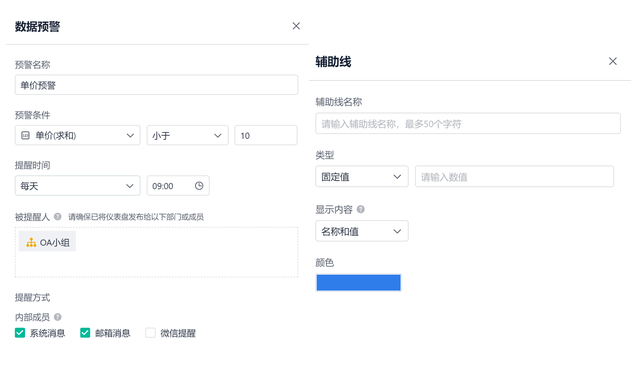Viewport: 640px width, 366px height.
Task: Click help icon next to 显示内容
Action: coord(361,209)
